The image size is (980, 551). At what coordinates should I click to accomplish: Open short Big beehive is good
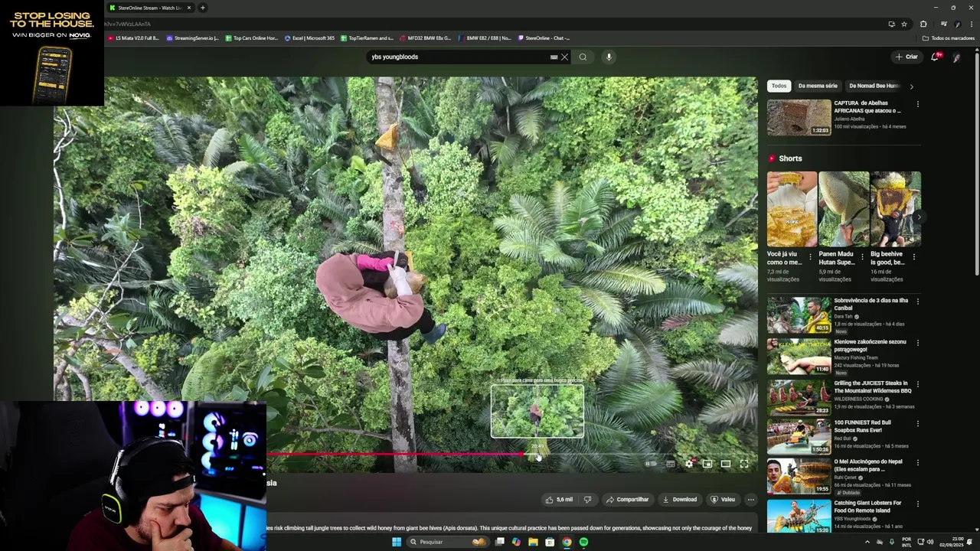(895, 209)
